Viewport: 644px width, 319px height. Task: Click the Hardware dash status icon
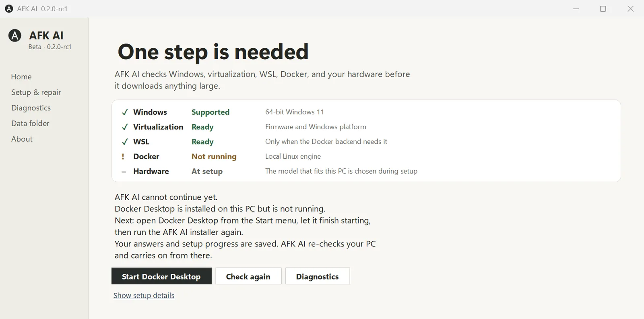click(124, 172)
